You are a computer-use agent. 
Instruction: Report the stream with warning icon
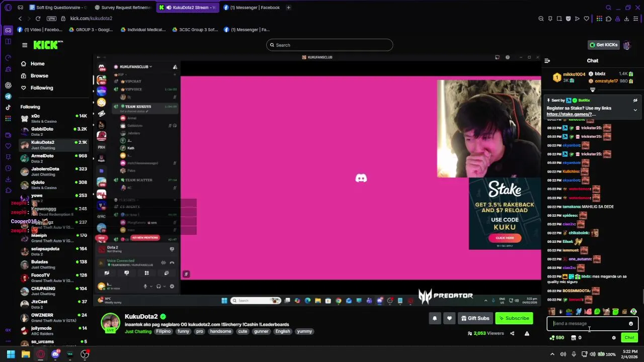click(x=527, y=333)
